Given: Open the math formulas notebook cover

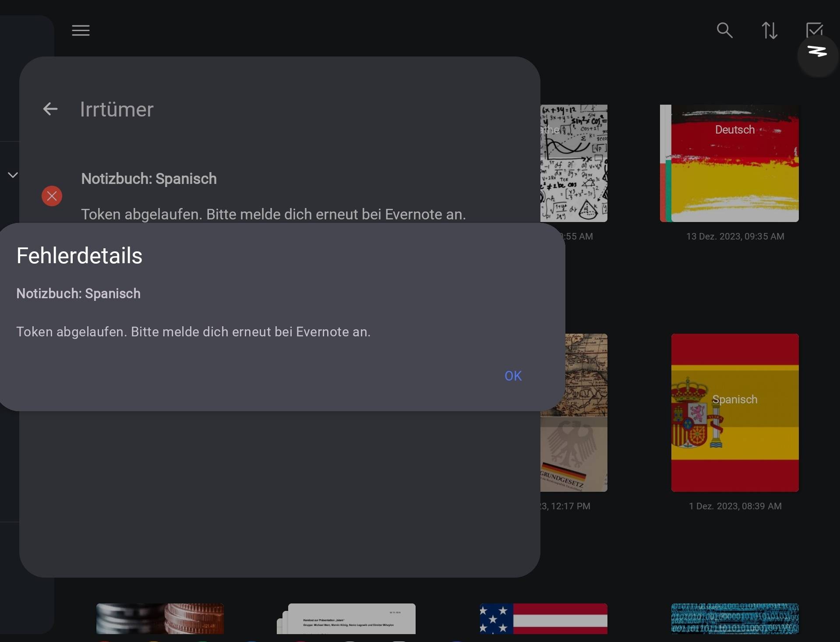Looking at the screenshot, I should pyautogui.click(x=574, y=163).
